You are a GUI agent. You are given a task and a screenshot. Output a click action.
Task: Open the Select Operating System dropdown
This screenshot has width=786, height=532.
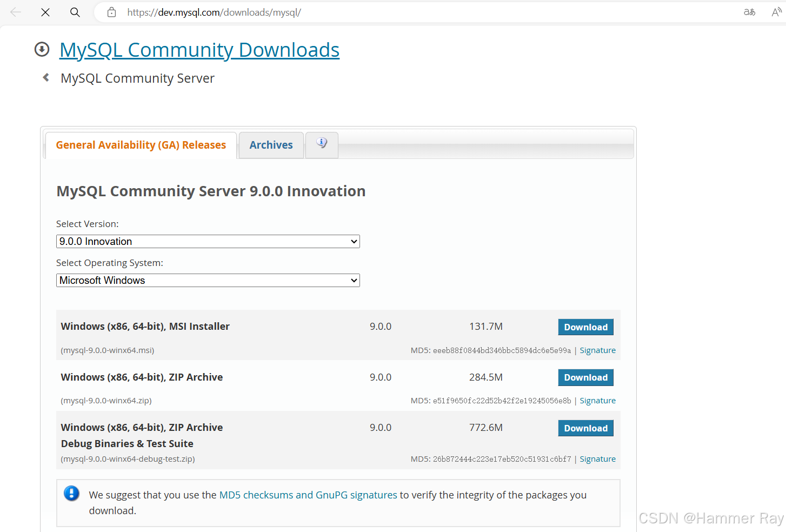[x=208, y=280]
